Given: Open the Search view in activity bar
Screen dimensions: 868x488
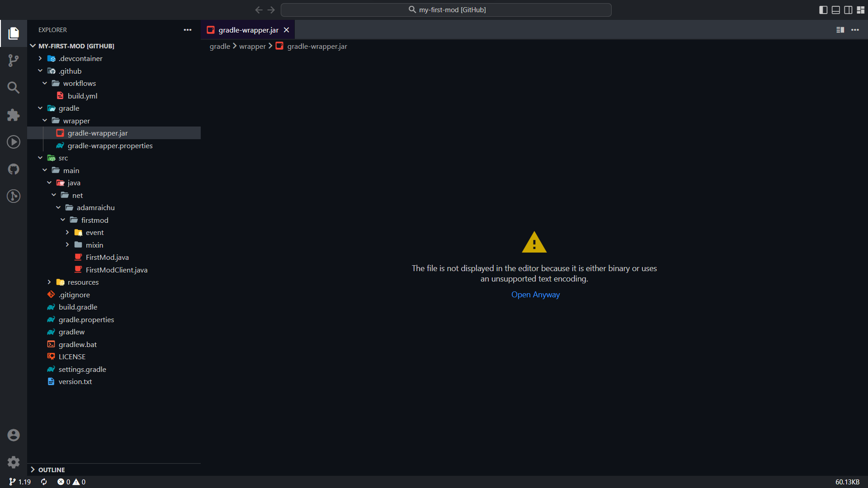Looking at the screenshot, I should click(14, 87).
